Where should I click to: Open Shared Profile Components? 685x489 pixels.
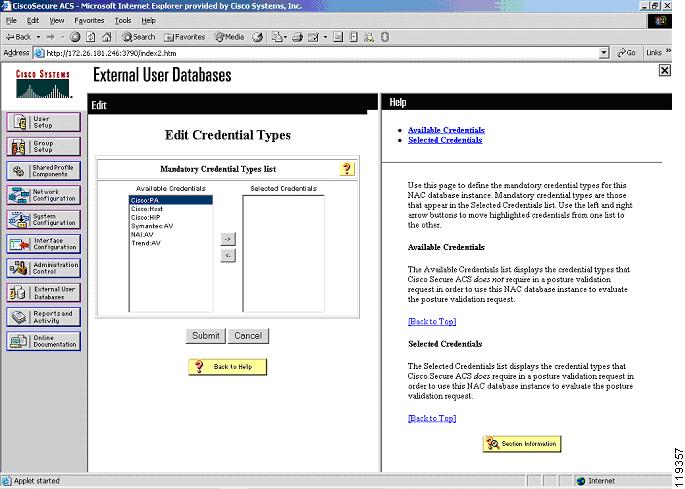click(x=43, y=171)
